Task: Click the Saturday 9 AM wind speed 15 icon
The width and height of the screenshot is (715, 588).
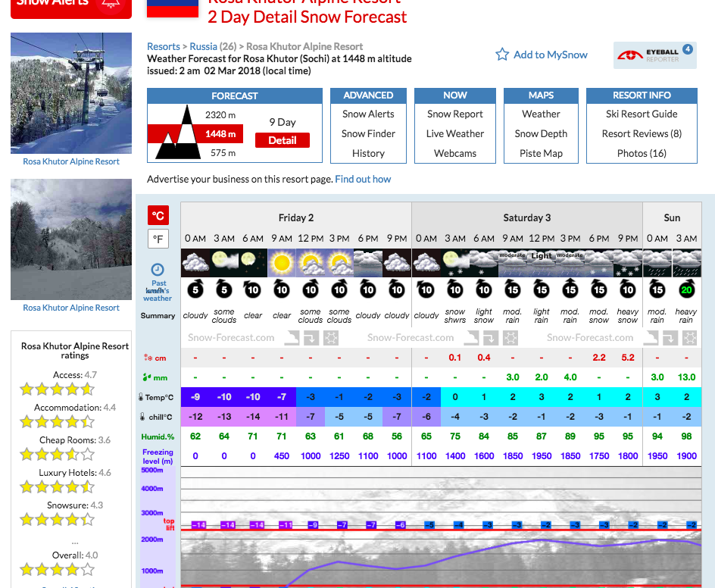Action: point(513,289)
